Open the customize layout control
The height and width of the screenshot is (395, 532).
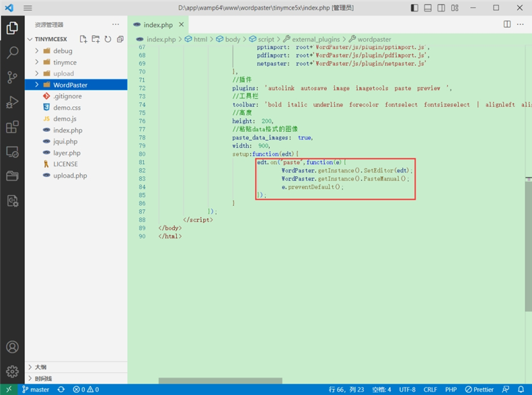tap(455, 8)
